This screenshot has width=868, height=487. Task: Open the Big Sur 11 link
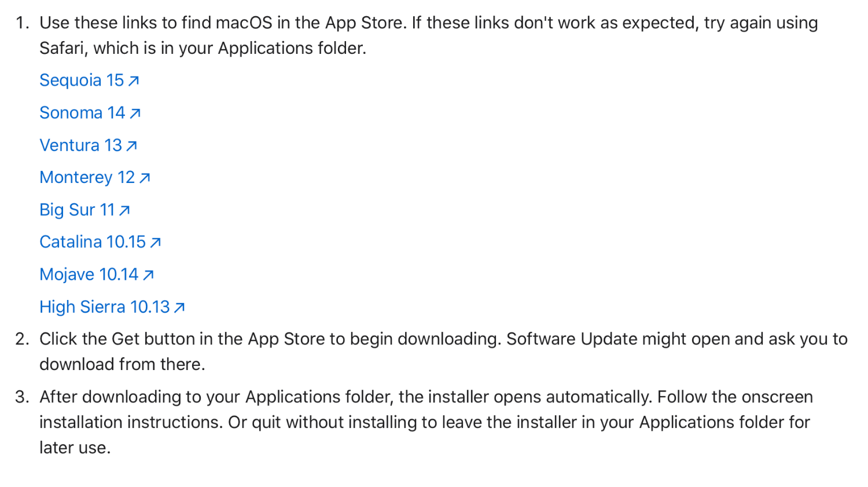(85, 210)
